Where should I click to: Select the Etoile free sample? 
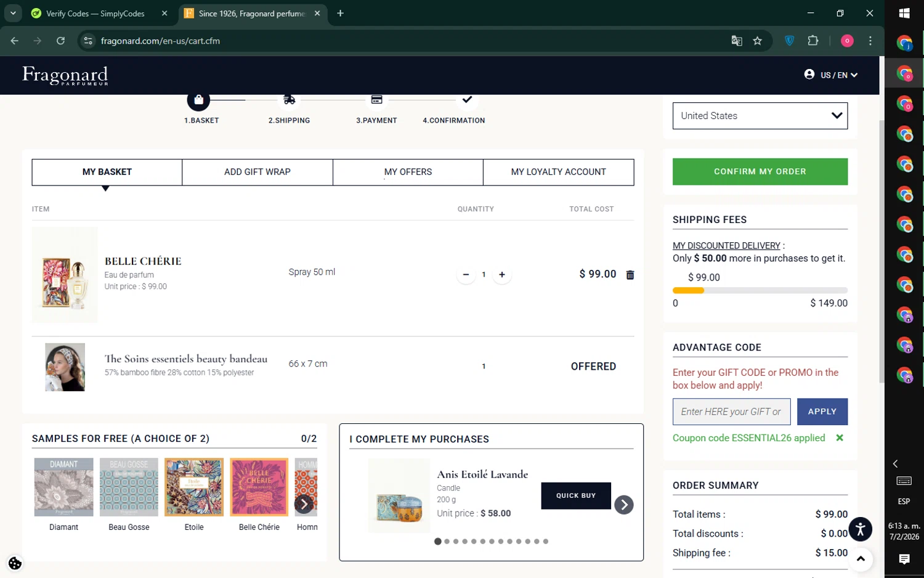point(194,487)
